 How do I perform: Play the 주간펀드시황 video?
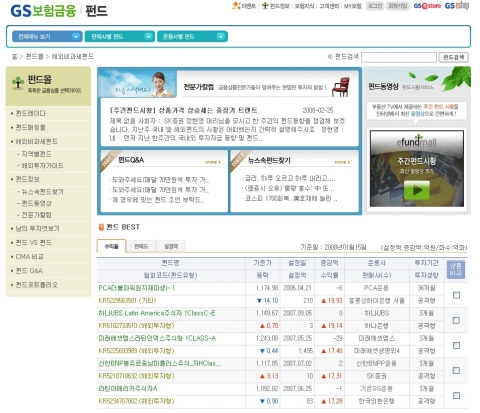click(417, 190)
